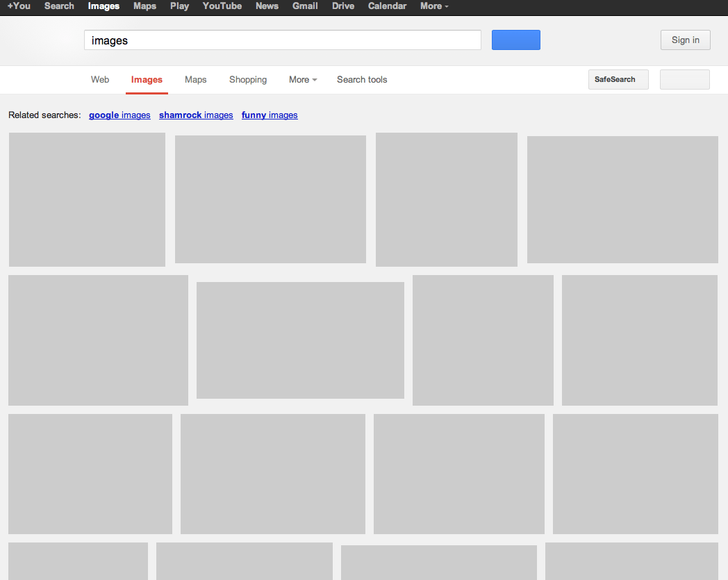Open Google Drive from the top bar
The height and width of the screenshot is (580, 728).
[x=342, y=6]
